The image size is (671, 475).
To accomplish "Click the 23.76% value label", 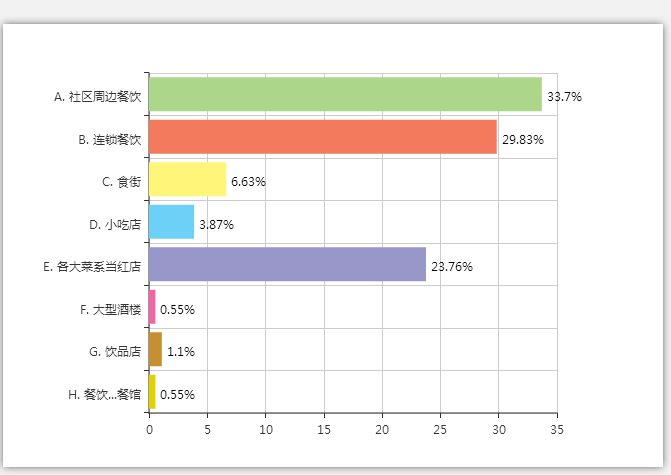I will click(451, 267).
